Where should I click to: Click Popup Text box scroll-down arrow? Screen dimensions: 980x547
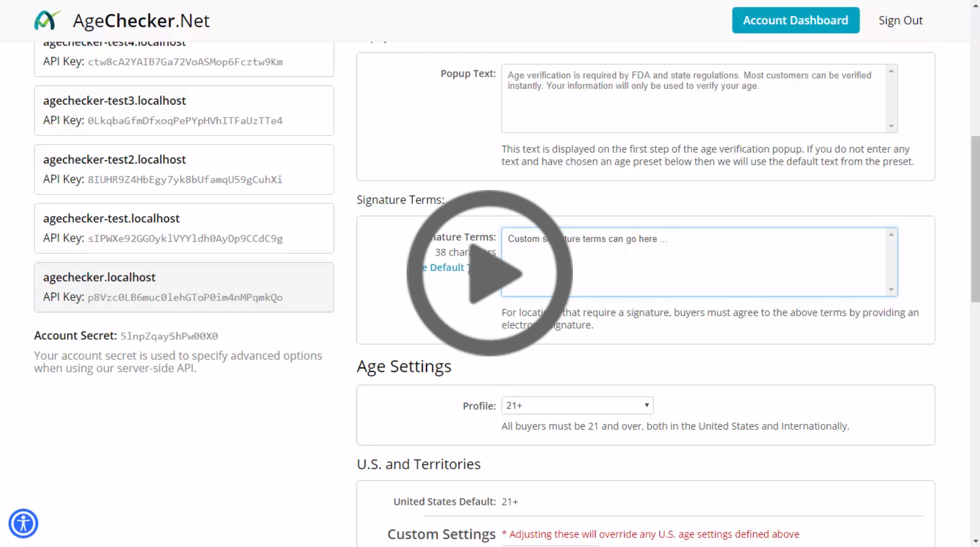[x=891, y=126]
